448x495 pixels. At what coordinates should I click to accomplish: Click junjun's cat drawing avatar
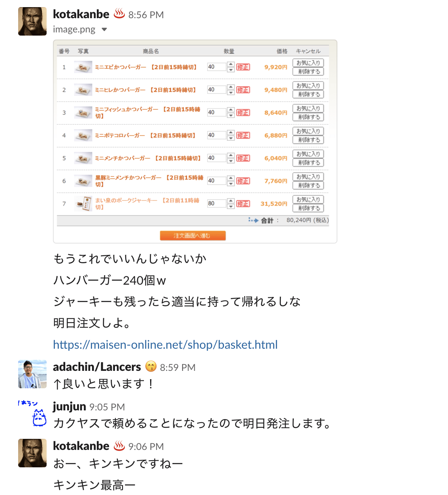click(32, 414)
